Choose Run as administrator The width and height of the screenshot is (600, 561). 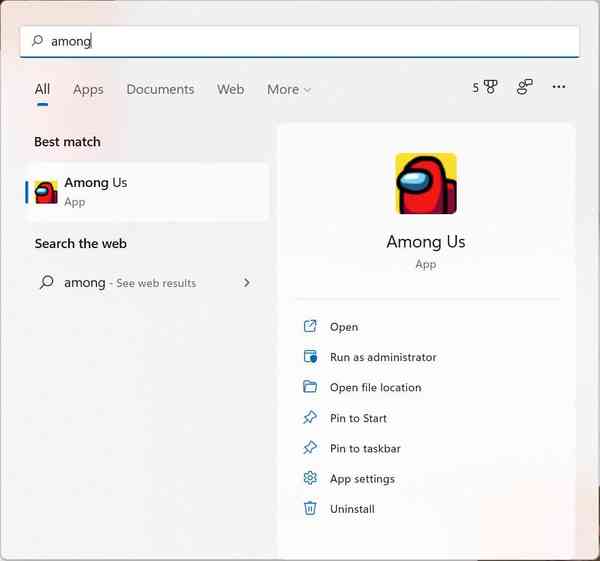pyautogui.click(x=383, y=357)
